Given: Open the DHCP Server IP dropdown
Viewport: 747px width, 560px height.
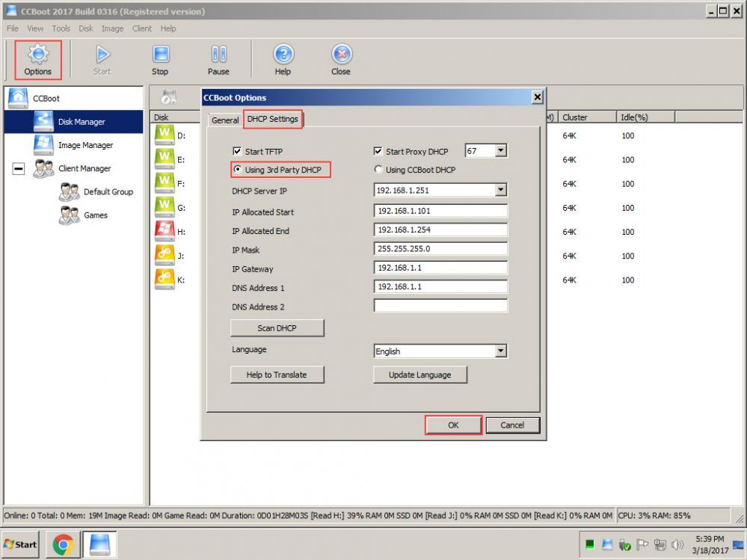Looking at the screenshot, I should coord(500,190).
